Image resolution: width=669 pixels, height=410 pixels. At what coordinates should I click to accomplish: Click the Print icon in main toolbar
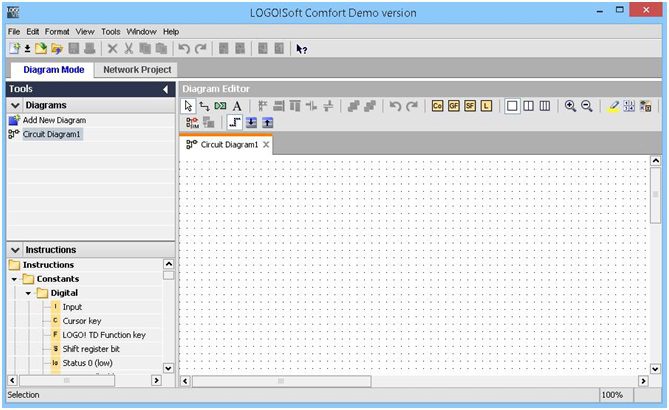90,49
